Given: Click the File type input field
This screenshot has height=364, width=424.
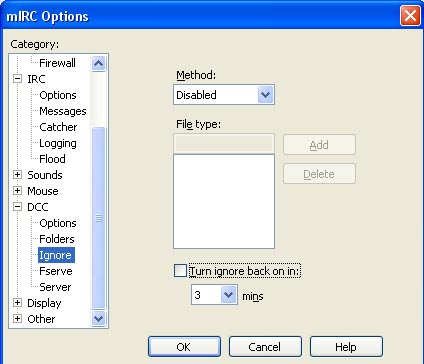Looking at the screenshot, I should [x=224, y=144].
